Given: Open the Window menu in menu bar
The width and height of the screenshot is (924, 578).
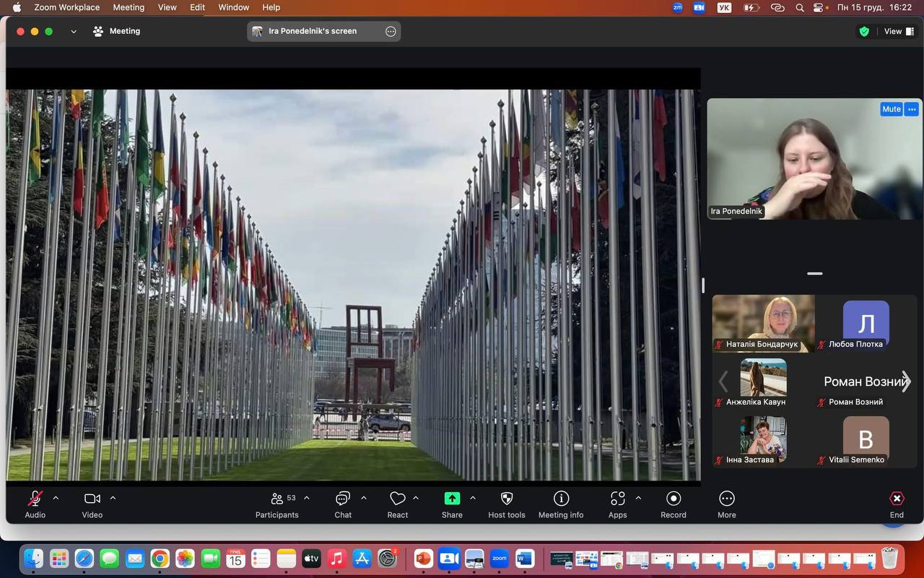Looking at the screenshot, I should coord(233,7).
